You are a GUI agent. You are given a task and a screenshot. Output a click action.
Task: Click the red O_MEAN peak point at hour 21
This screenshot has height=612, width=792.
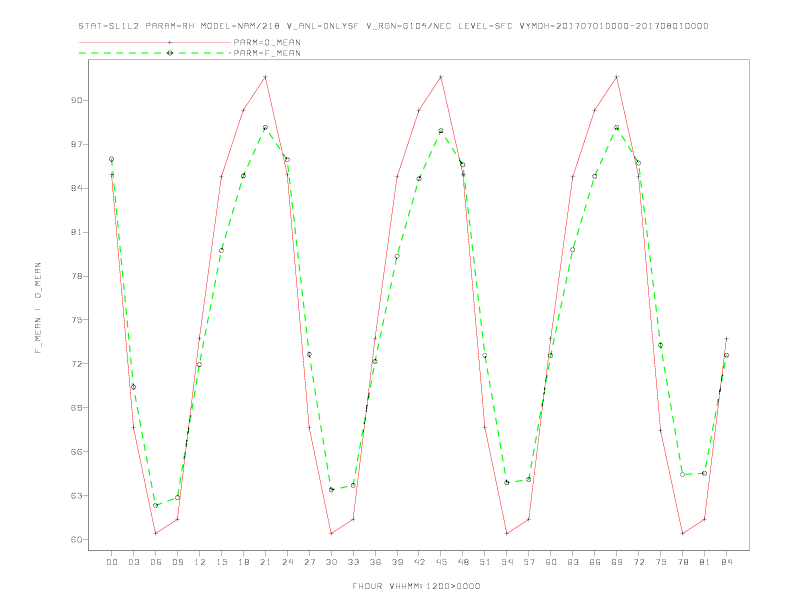[265, 77]
